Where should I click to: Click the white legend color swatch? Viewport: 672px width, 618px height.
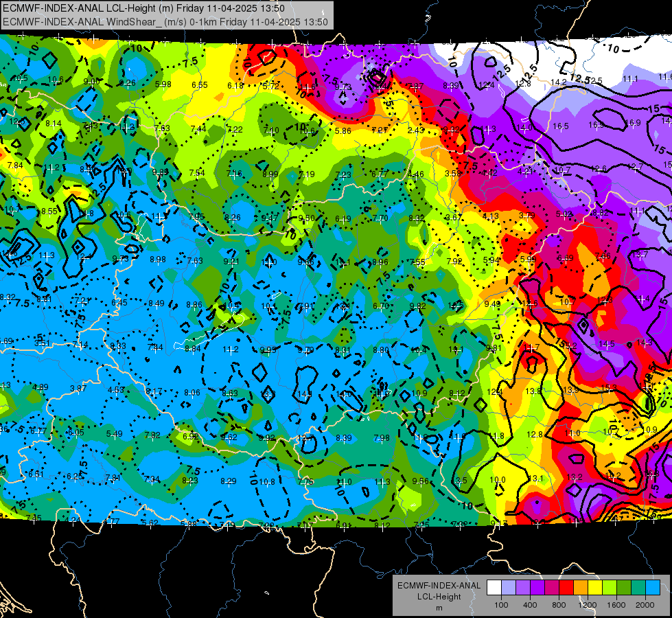pyautogui.click(x=494, y=588)
